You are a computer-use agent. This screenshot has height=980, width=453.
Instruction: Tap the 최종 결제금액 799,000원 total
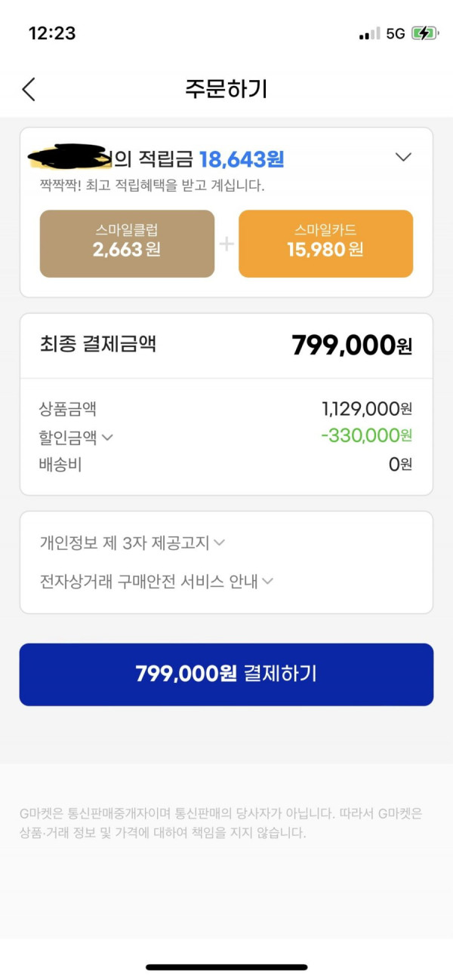coord(226,346)
